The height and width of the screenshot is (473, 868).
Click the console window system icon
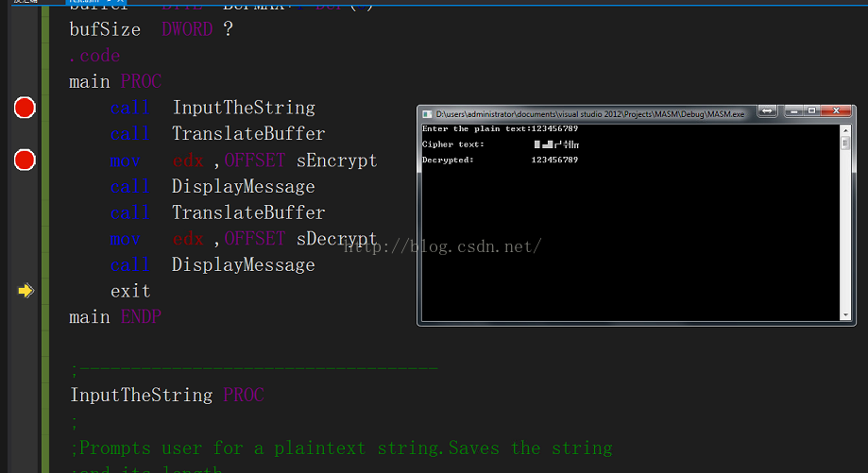tap(427, 114)
